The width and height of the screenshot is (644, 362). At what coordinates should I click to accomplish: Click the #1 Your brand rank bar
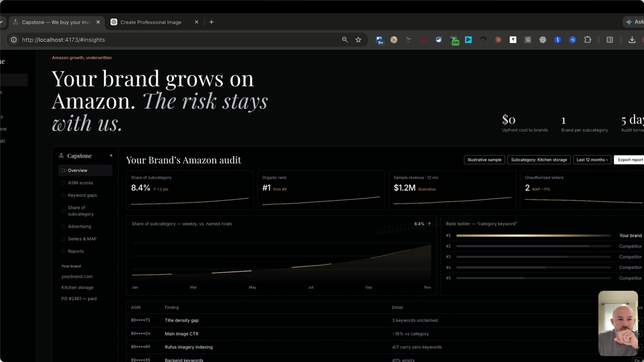[x=533, y=236]
